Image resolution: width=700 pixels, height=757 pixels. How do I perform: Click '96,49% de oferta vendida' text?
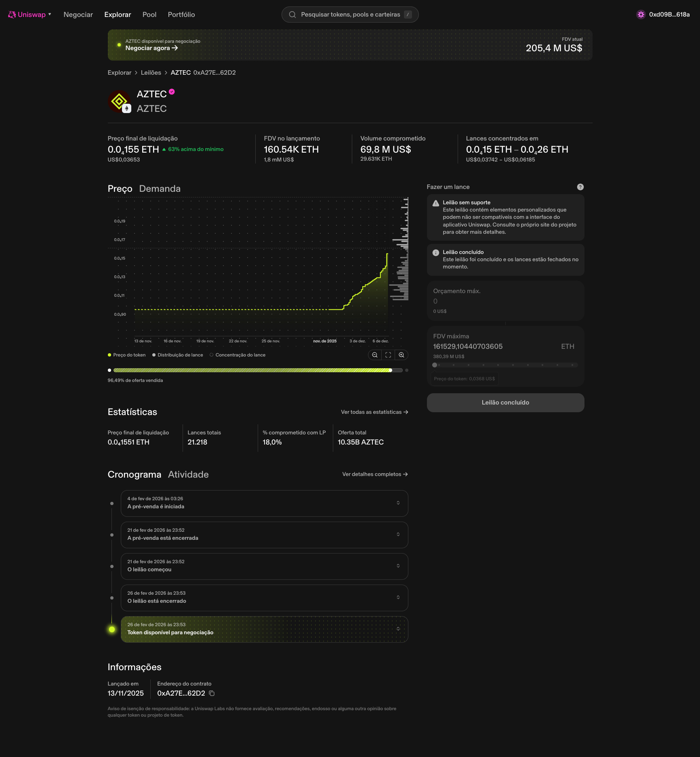click(x=135, y=380)
